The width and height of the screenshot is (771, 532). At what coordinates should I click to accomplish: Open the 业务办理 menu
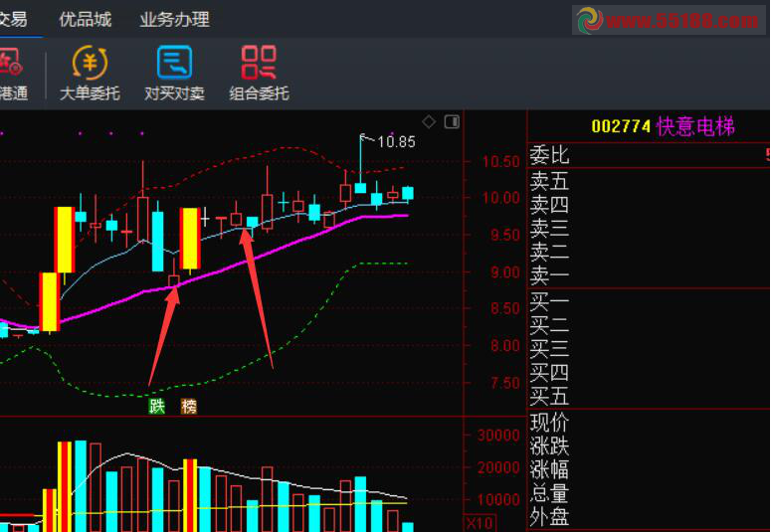point(174,19)
